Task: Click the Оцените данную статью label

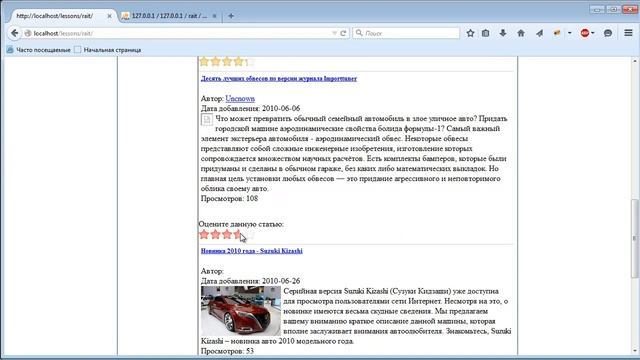Action: pyautogui.click(x=241, y=224)
